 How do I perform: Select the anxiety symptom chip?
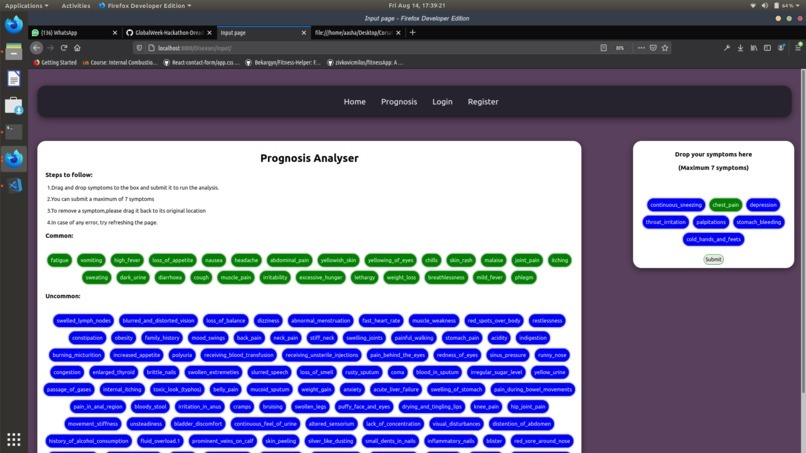pos(352,390)
